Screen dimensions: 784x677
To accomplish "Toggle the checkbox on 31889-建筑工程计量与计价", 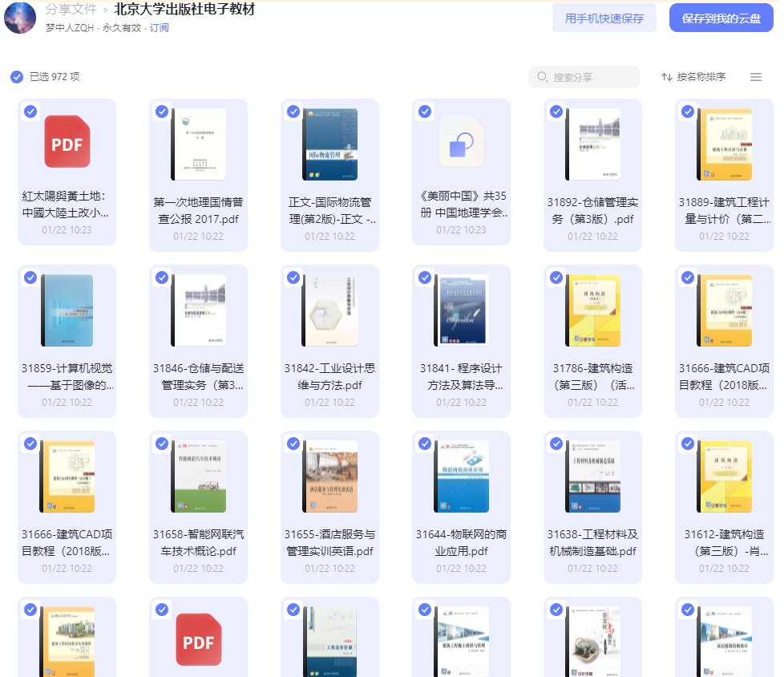I will (x=688, y=111).
